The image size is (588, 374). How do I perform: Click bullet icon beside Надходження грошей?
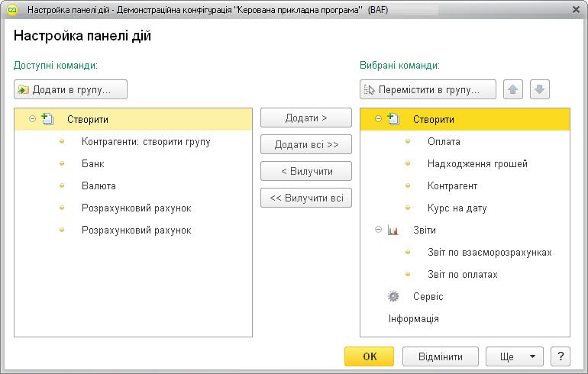point(408,163)
